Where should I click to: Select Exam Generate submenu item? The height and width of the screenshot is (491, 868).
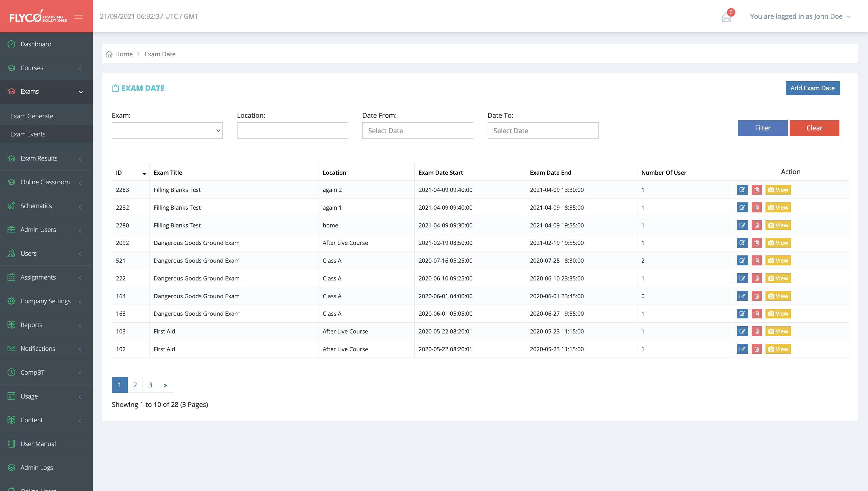(x=46, y=116)
